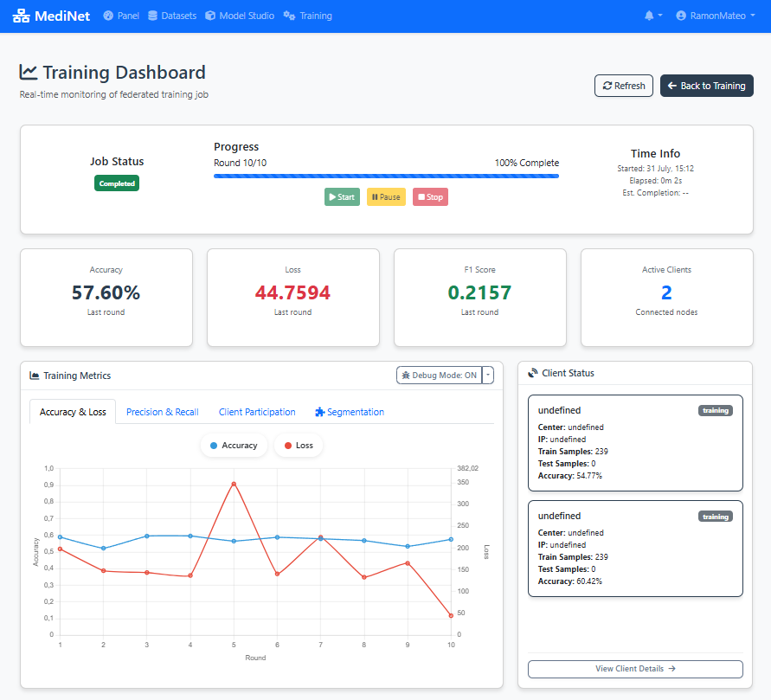
Task: Pause the training job
Action: [385, 196]
